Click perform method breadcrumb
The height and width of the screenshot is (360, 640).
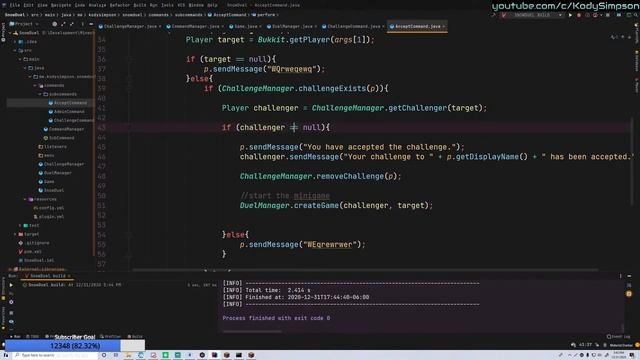(x=263, y=15)
